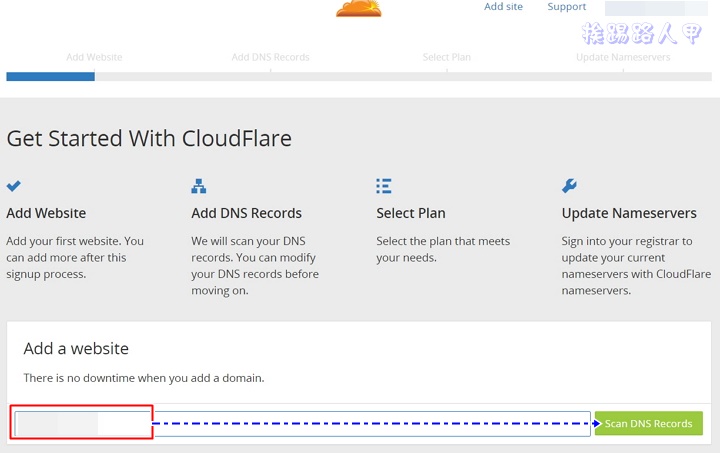Image resolution: width=720 pixels, height=453 pixels.
Task: Open the Add site link
Action: coord(503,7)
